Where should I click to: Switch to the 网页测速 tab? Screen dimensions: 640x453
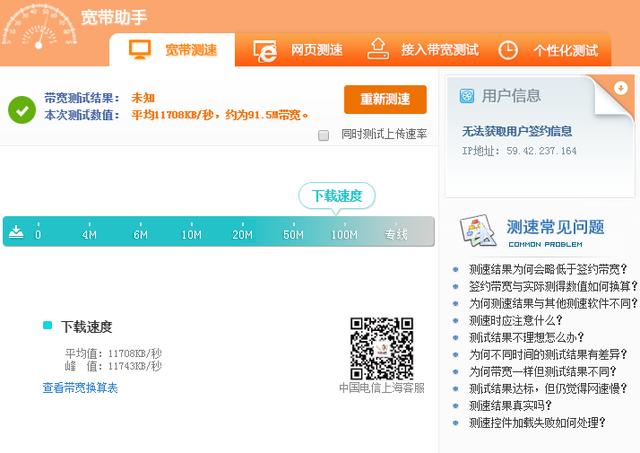[x=298, y=50]
